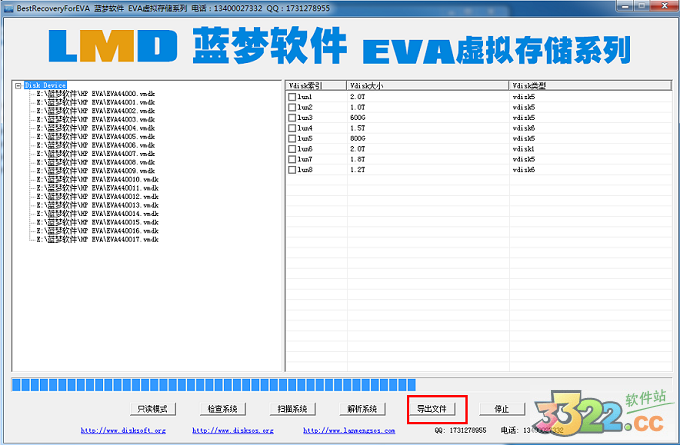Tick the lun2 checkbox
Image resolution: width=680 pixels, height=445 pixels.
[292, 108]
